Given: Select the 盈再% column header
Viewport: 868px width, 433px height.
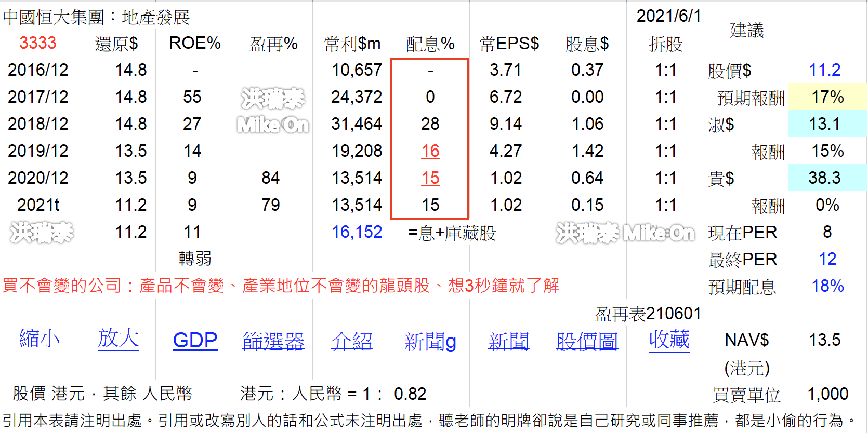Looking at the screenshot, I should tap(273, 44).
